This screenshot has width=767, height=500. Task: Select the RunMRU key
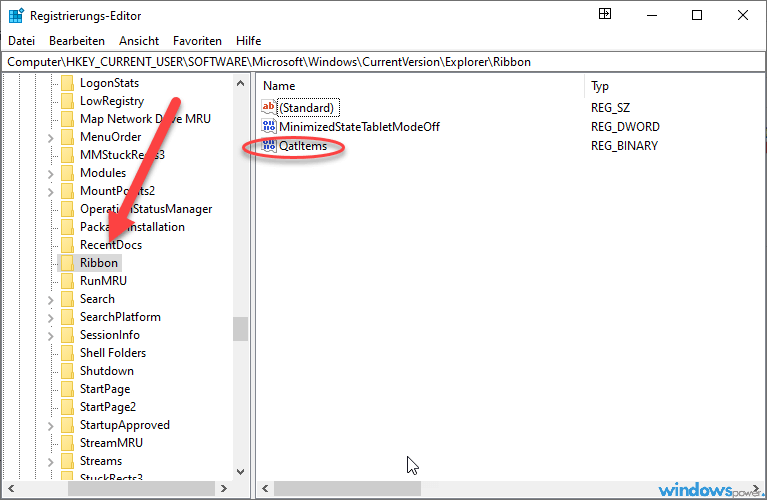point(103,281)
